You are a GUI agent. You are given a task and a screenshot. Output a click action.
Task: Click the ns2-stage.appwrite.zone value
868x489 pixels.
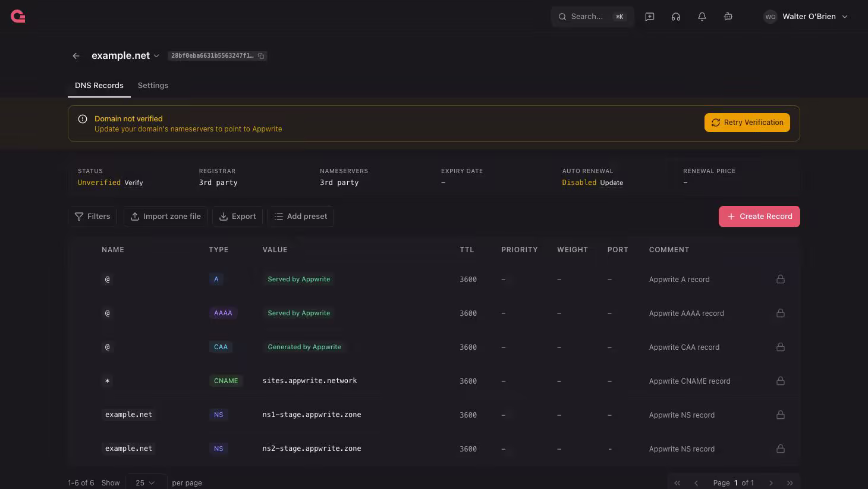pos(312,449)
